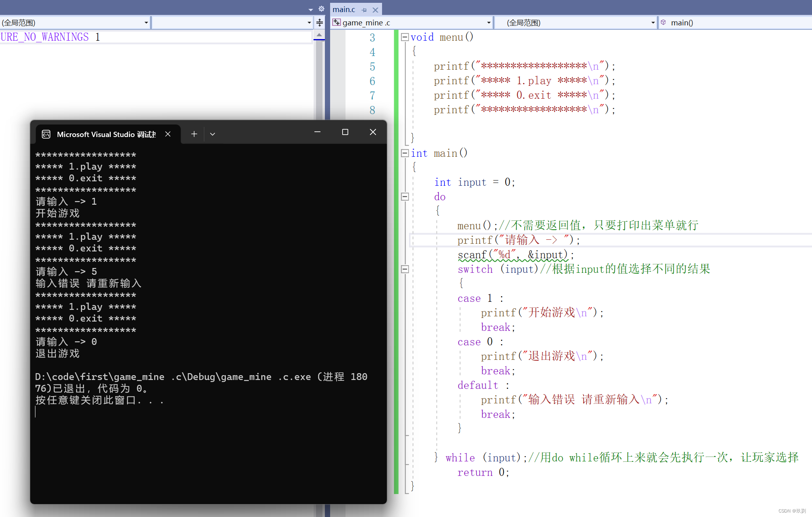Collapse the int main() function block
The height and width of the screenshot is (517, 812).
[405, 153]
